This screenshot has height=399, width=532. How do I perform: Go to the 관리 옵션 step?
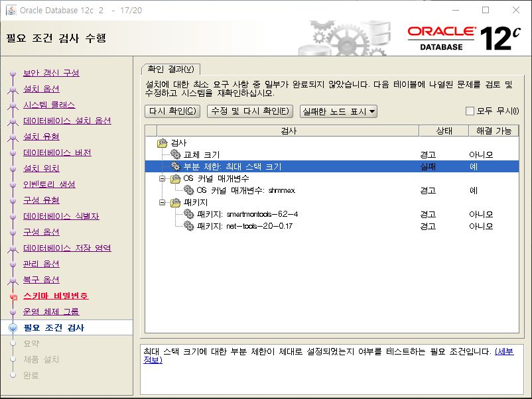point(41,264)
